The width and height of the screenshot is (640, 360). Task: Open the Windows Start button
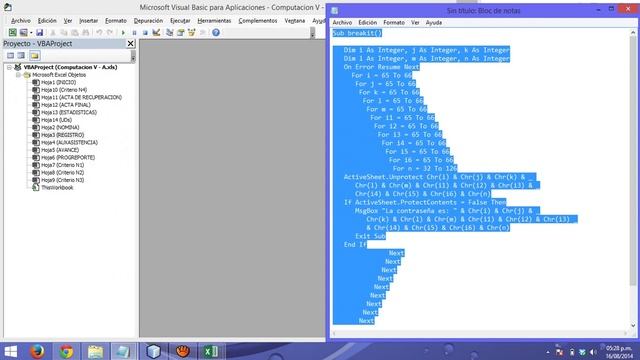coord(11,351)
